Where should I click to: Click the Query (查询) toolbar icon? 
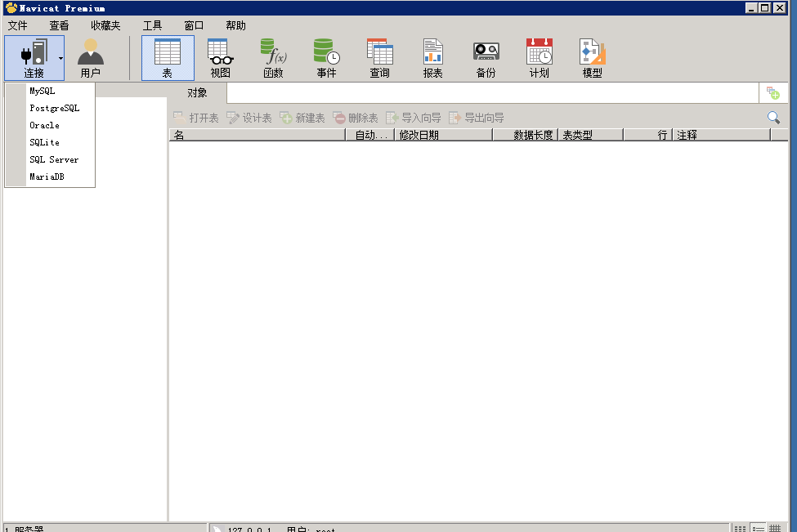(380, 58)
